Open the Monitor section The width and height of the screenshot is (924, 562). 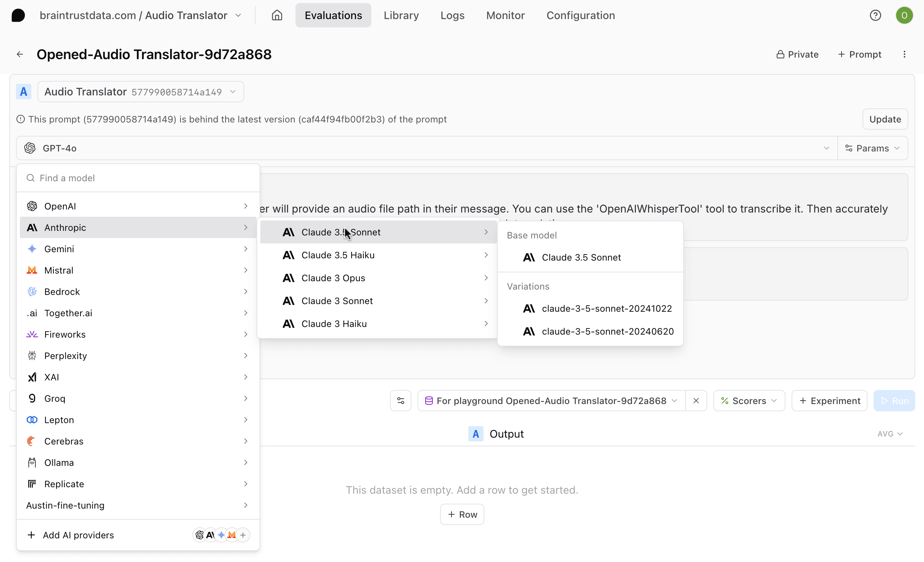(x=505, y=15)
